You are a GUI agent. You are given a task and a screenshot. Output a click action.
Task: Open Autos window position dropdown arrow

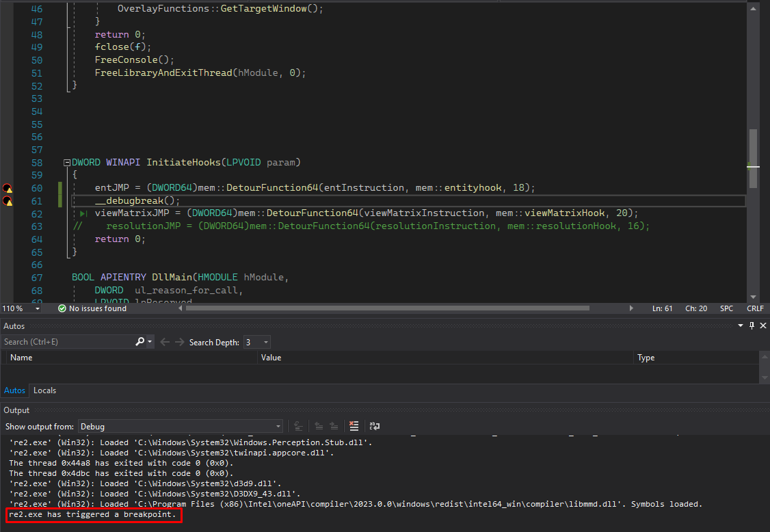coord(741,325)
